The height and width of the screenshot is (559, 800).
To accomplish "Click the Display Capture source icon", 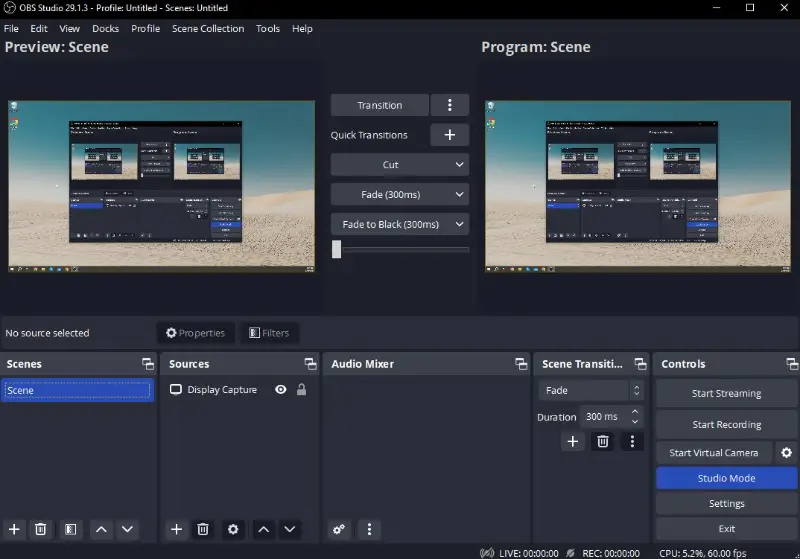I will coord(176,390).
